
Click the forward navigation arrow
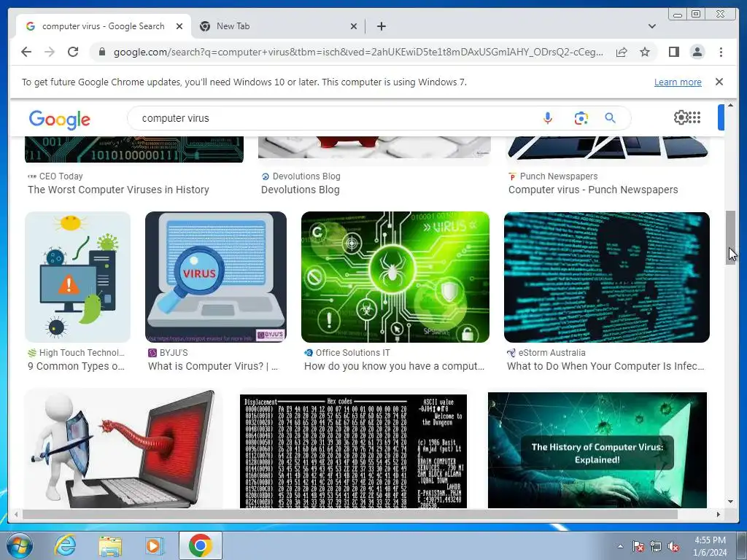pyautogui.click(x=50, y=52)
